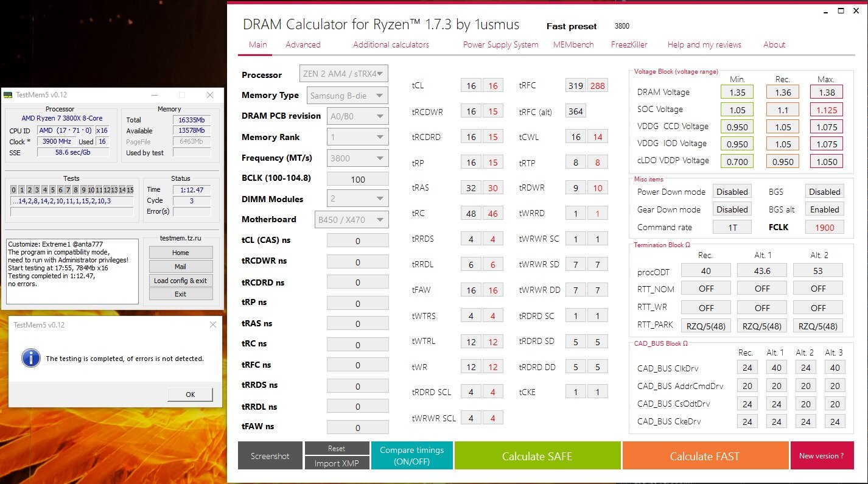The width and height of the screenshot is (868, 484).
Task: Click the tWTRL red value 12
Action: pos(493,342)
